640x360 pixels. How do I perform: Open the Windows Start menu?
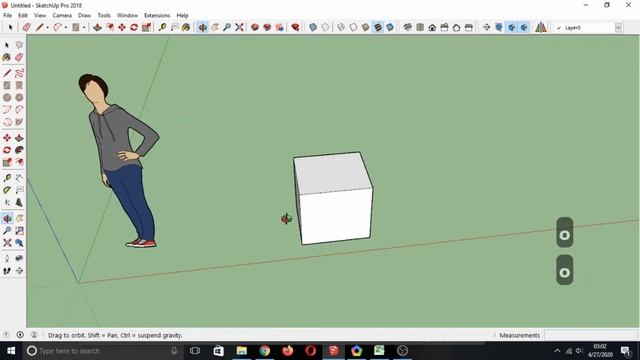[11, 351]
